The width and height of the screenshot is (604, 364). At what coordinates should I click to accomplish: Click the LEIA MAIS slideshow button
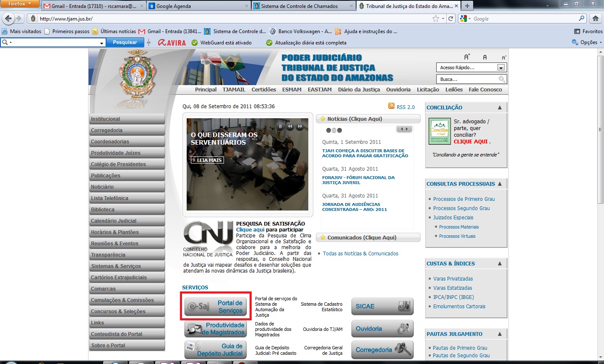pyautogui.click(x=207, y=160)
